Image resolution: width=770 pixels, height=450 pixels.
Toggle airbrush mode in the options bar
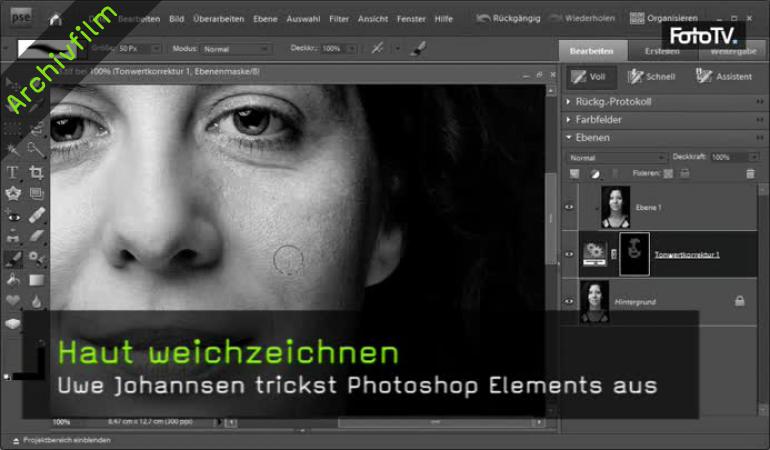[377, 48]
